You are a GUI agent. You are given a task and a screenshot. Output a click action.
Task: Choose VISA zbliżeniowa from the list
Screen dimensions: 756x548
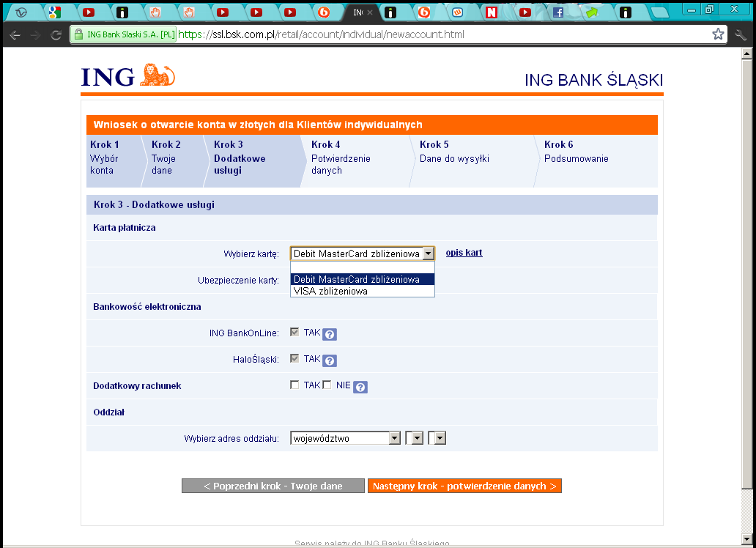pos(363,291)
